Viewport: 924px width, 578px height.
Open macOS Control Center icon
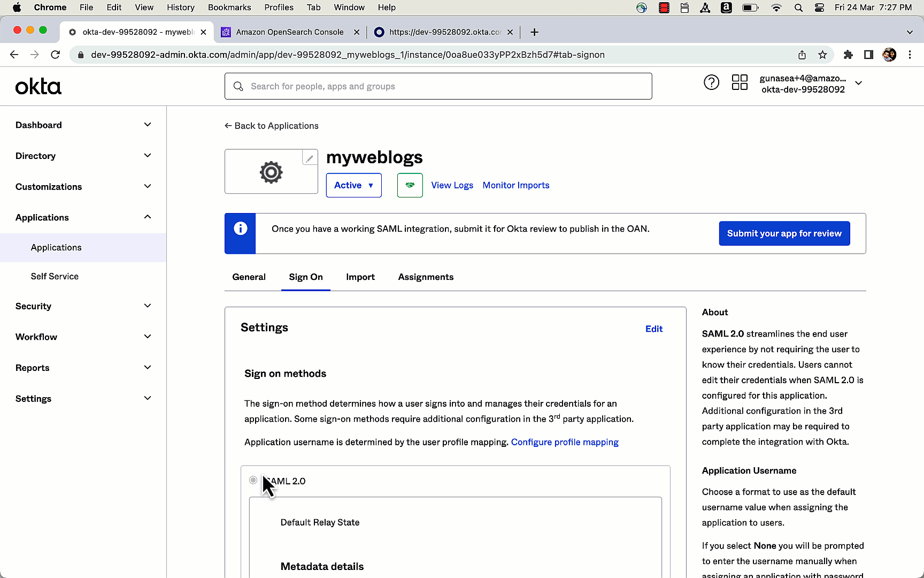pyautogui.click(x=819, y=7)
